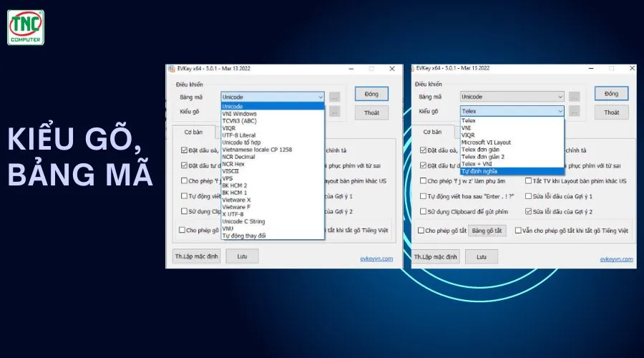Choose Microsoft VI Layout typing method
Viewport: 644px width, 358px height.
click(x=512, y=142)
